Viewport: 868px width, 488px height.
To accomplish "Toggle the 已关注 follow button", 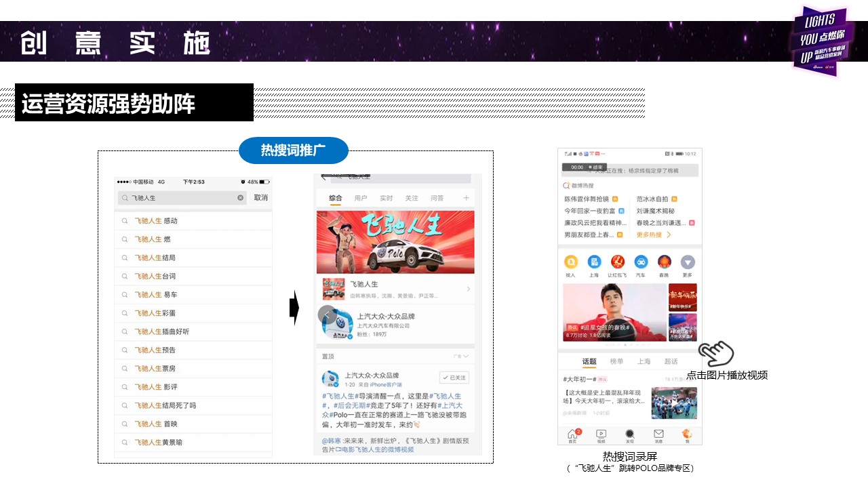I will (x=454, y=378).
